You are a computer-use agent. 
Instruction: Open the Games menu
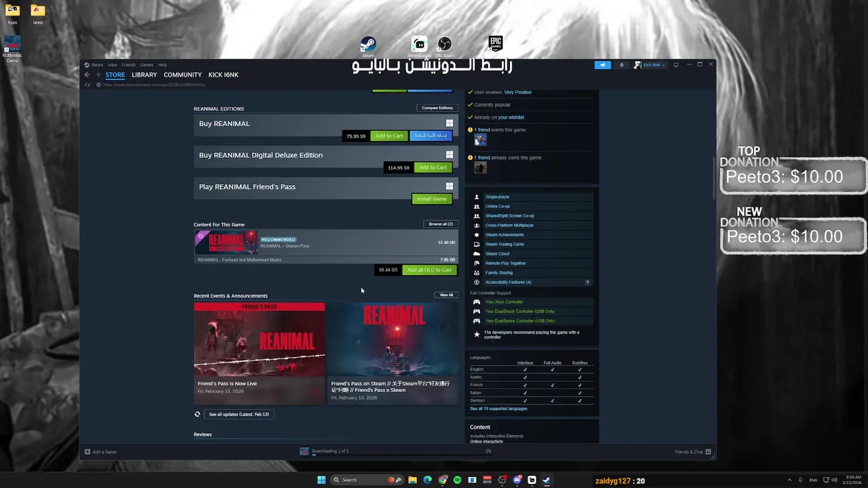coord(146,65)
